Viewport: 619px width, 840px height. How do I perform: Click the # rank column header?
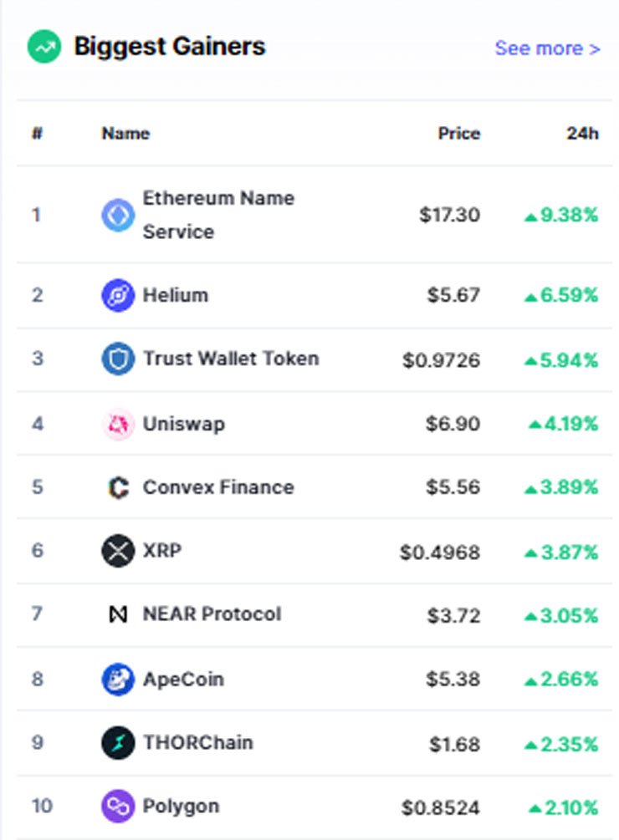37,134
